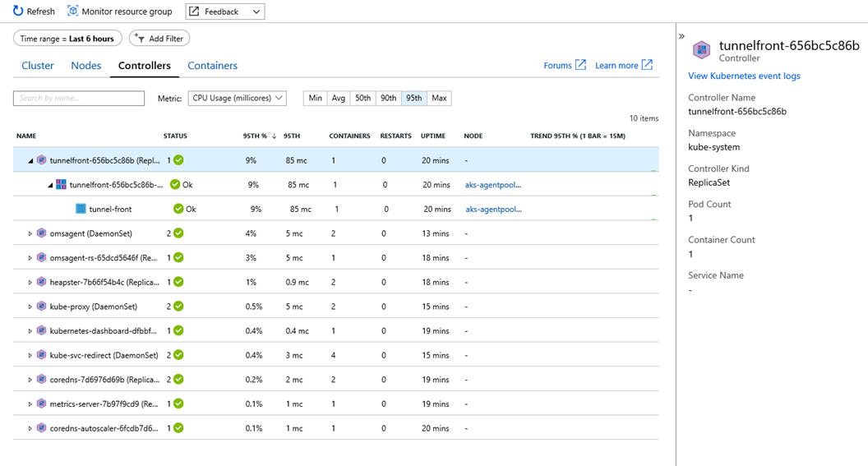868x466 pixels.
Task: Click the kube-proxy controller icon
Action: coord(42,306)
